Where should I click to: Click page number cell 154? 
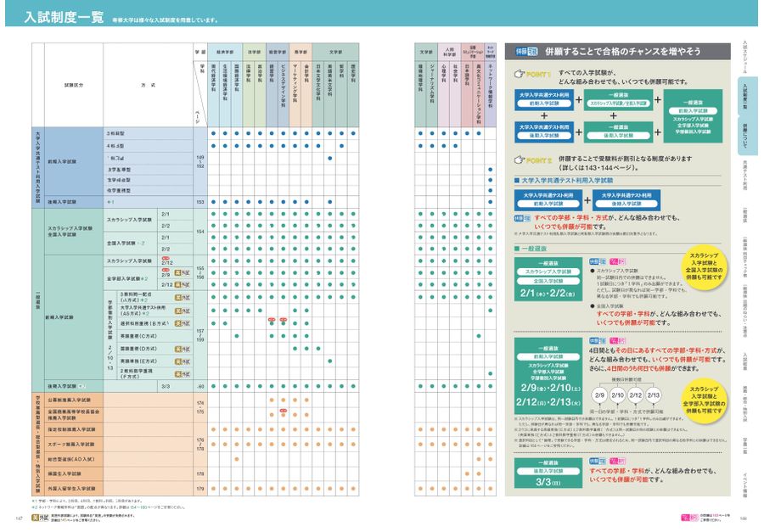200,232
